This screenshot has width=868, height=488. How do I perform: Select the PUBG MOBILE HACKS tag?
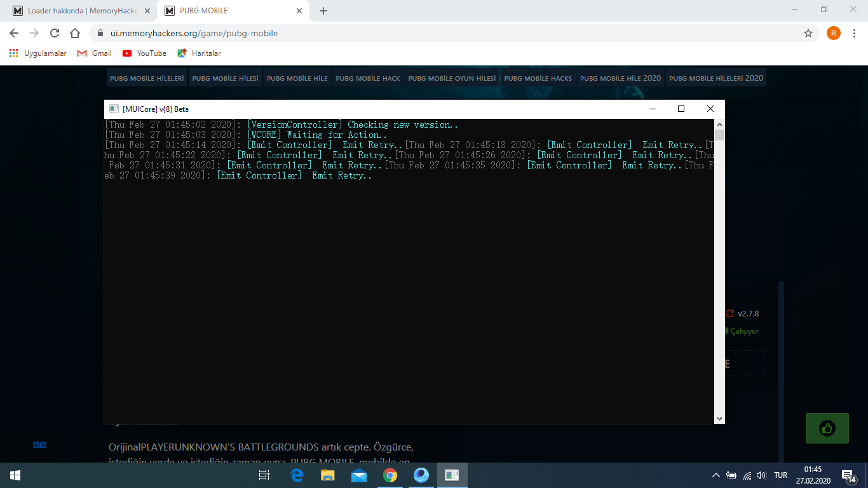point(538,78)
